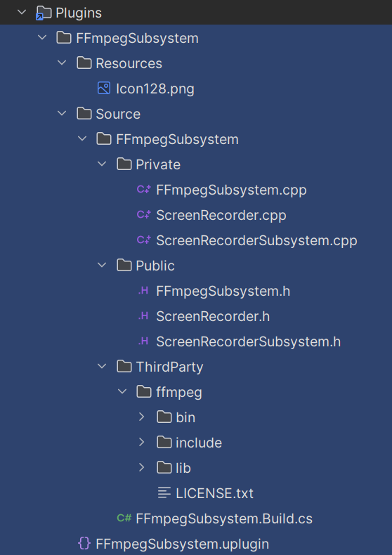The image size is (392, 555).
Task: Select the Icon128.png file name
Action: [x=155, y=89]
